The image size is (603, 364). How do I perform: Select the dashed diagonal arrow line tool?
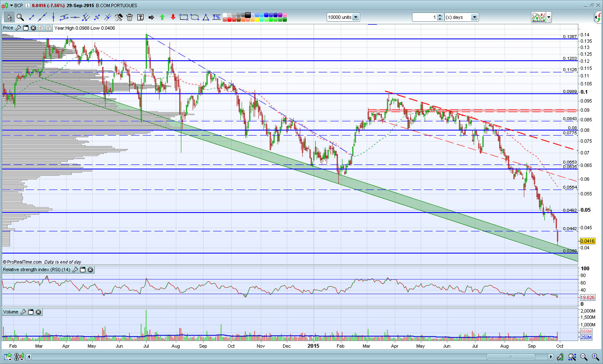point(97,17)
